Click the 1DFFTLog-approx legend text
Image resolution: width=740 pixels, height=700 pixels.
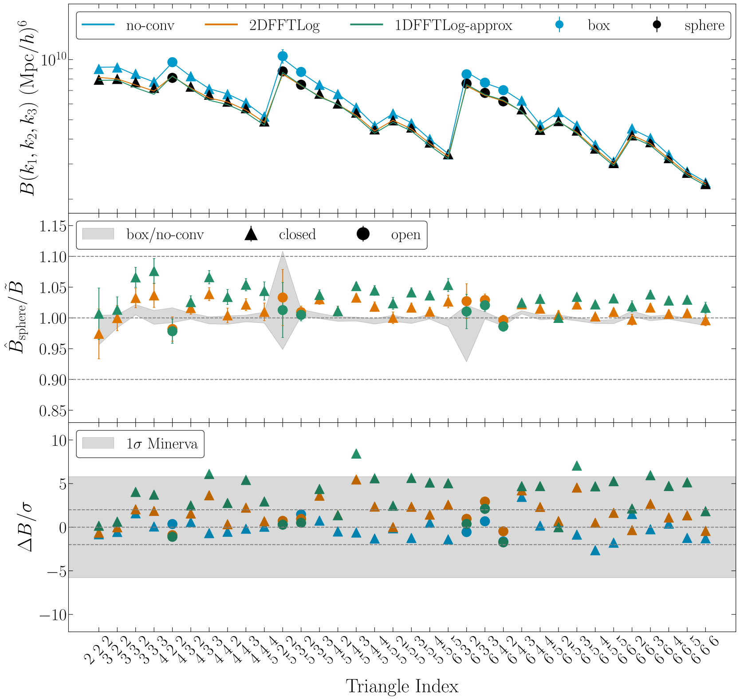[453, 25]
